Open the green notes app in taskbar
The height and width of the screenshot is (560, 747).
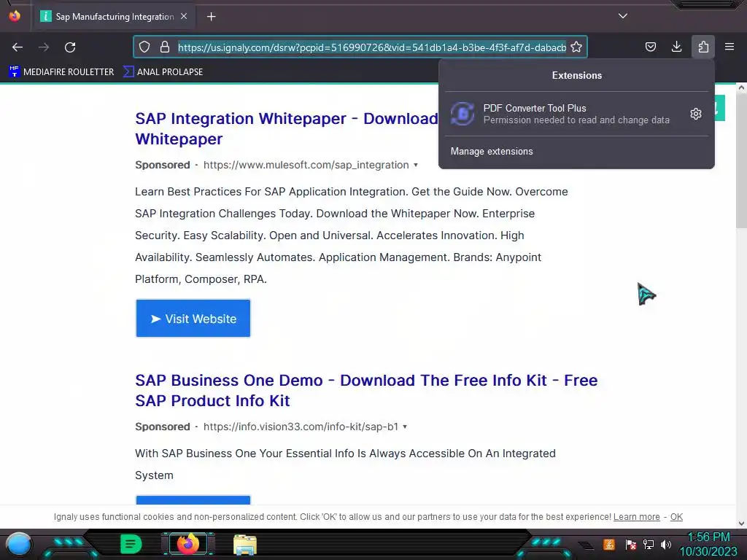pos(131,544)
